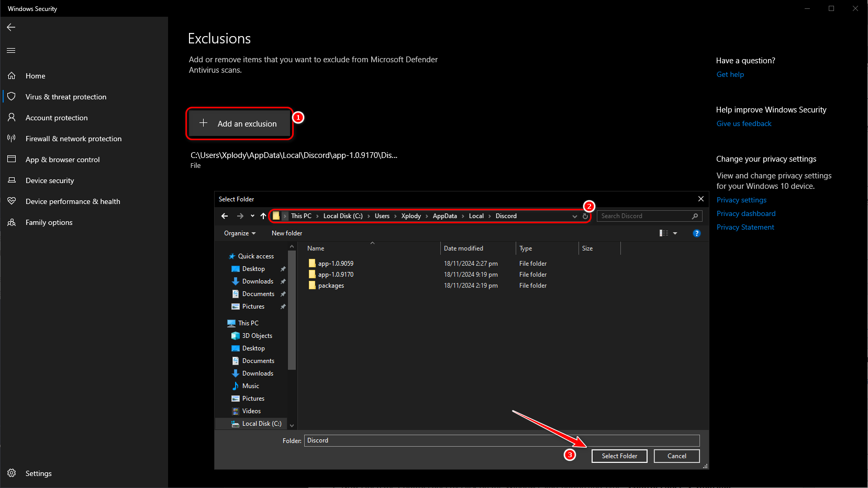Click the dialog's up-one-level arrow
Screen dimensions: 868x488
[x=263, y=216]
